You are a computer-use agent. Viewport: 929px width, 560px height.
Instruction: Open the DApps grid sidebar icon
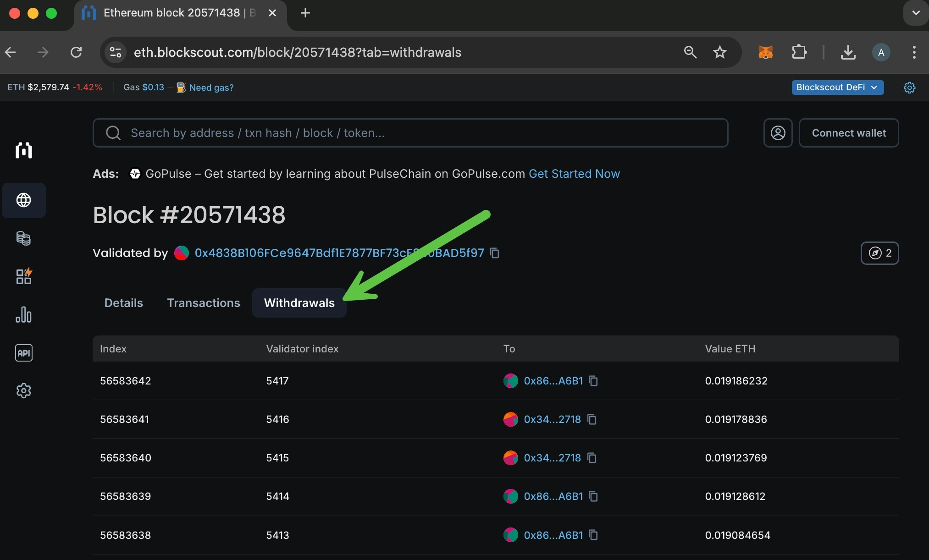pos(24,276)
